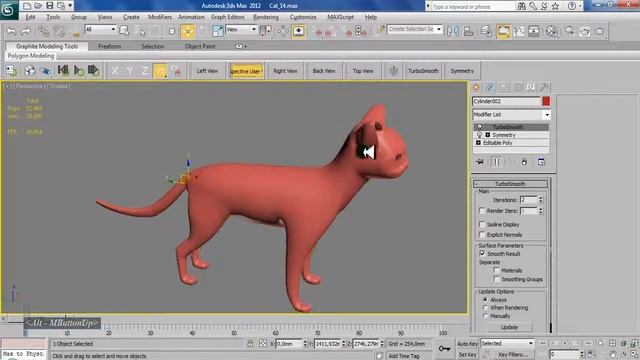The height and width of the screenshot is (360, 640).
Task: Toggle Show End Result icon below the stack
Action: tap(497, 162)
